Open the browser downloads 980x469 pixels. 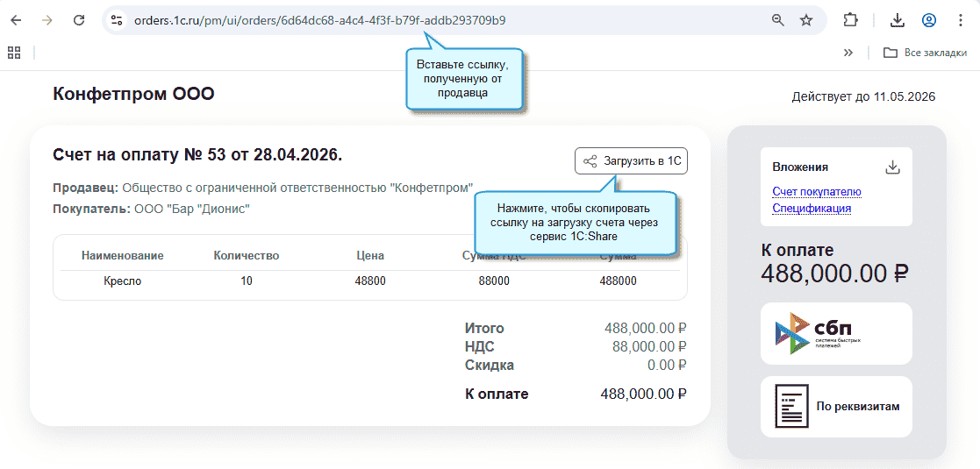pyautogui.click(x=898, y=20)
